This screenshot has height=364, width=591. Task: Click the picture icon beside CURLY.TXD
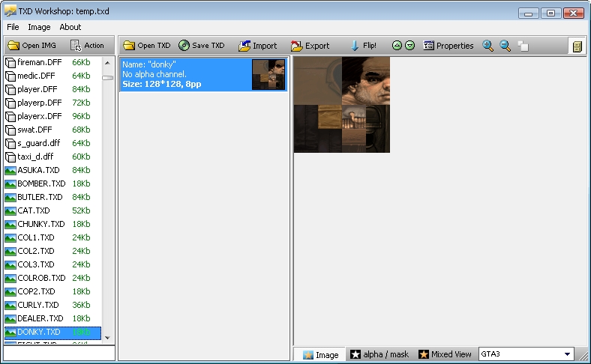pyautogui.click(x=10, y=306)
